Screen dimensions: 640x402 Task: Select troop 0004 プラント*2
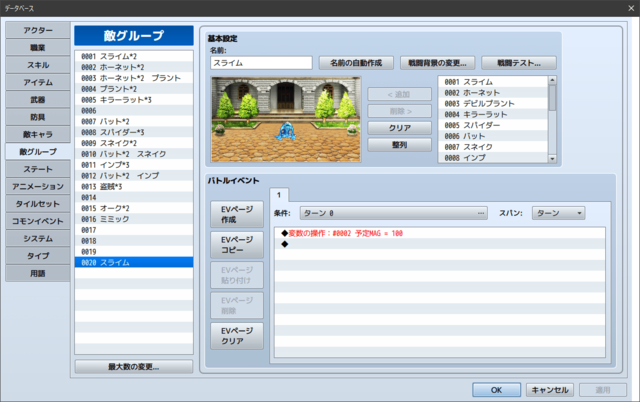134,89
